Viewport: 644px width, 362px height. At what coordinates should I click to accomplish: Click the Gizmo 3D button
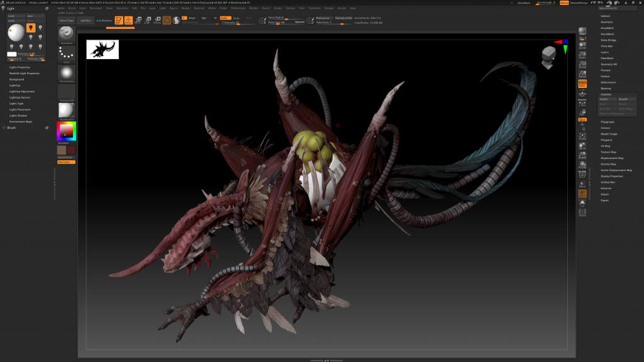point(167,20)
